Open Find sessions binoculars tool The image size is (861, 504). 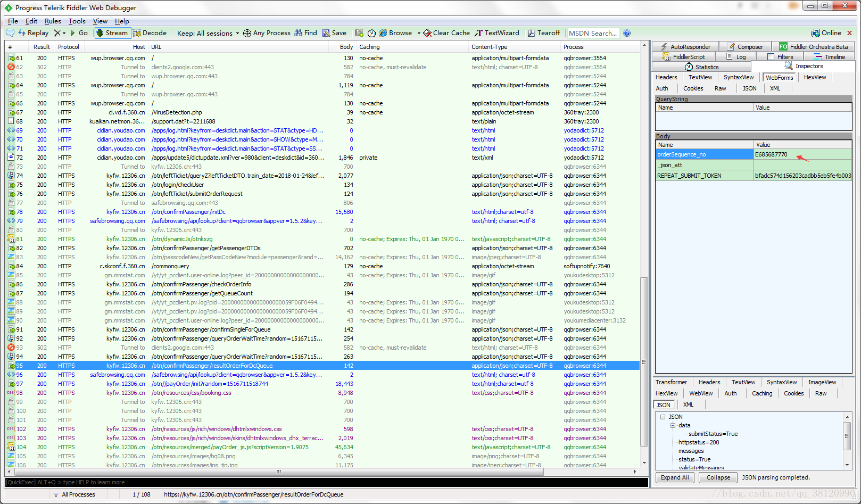[x=305, y=33]
